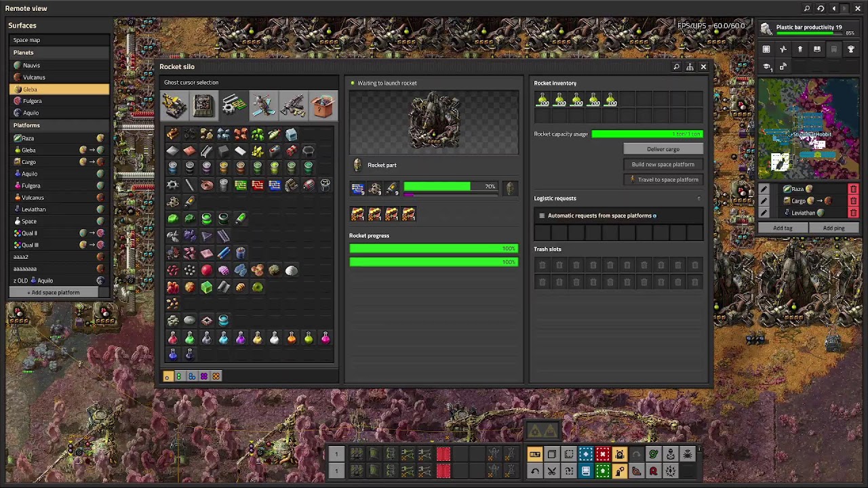Open the aaaa2 platform entry
The image size is (868, 488).
pyautogui.click(x=59, y=257)
